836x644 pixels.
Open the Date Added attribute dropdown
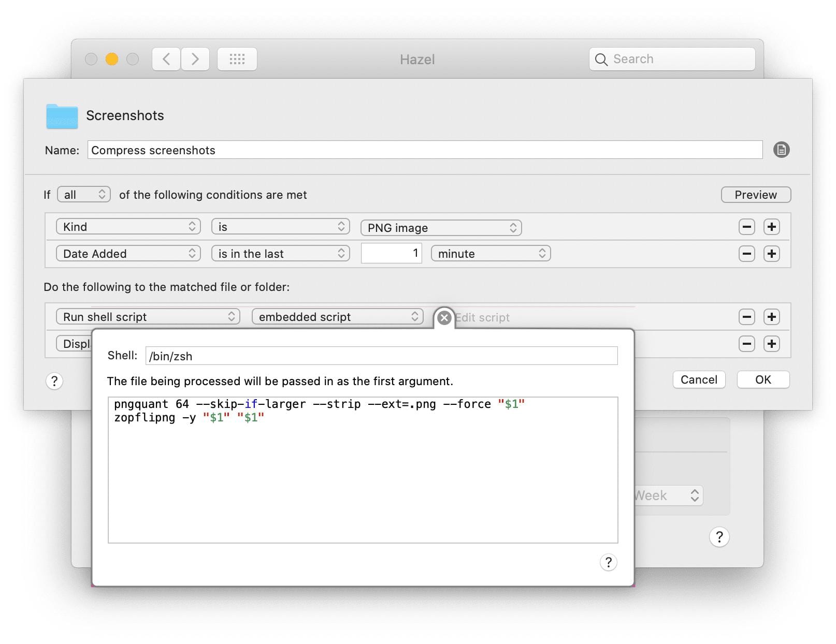pos(128,254)
